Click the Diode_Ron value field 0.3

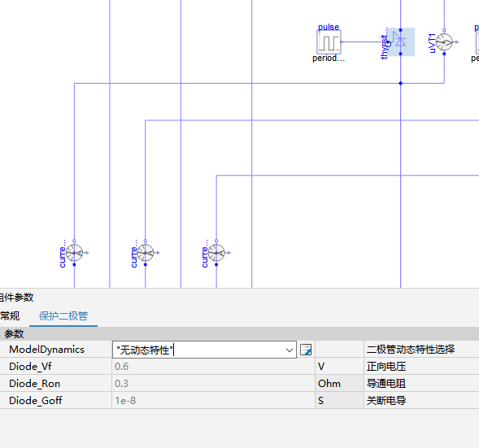[213, 384]
